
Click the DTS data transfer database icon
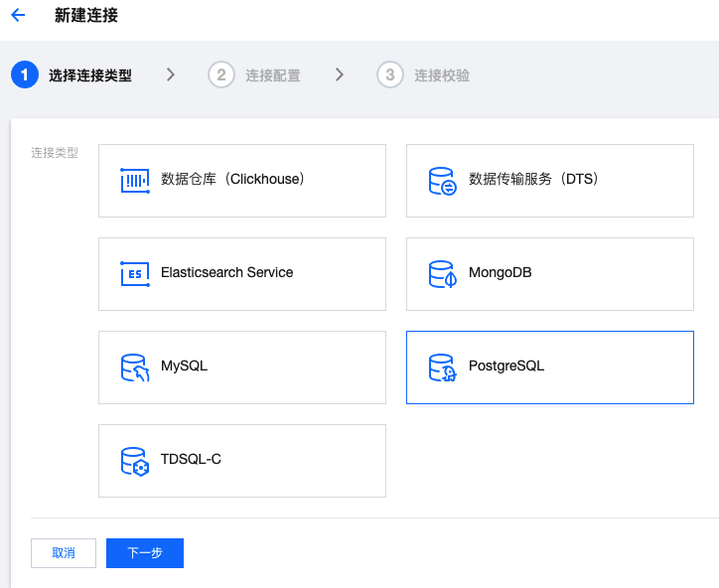point(443,181)
